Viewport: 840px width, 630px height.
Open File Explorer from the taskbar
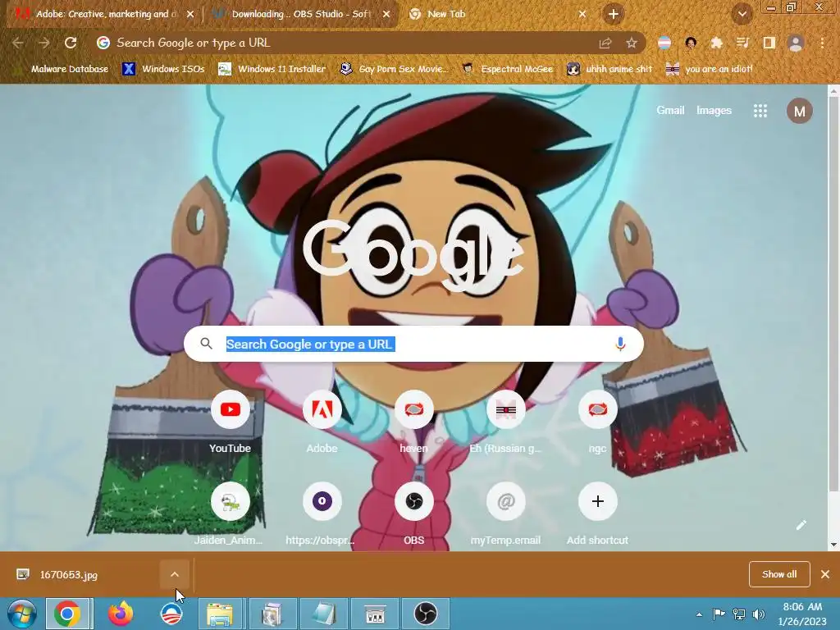pyautogui.click(x=220, y=614)
